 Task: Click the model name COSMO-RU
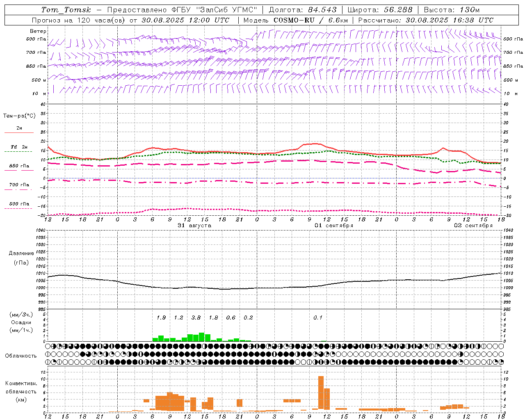coord(294,20)
